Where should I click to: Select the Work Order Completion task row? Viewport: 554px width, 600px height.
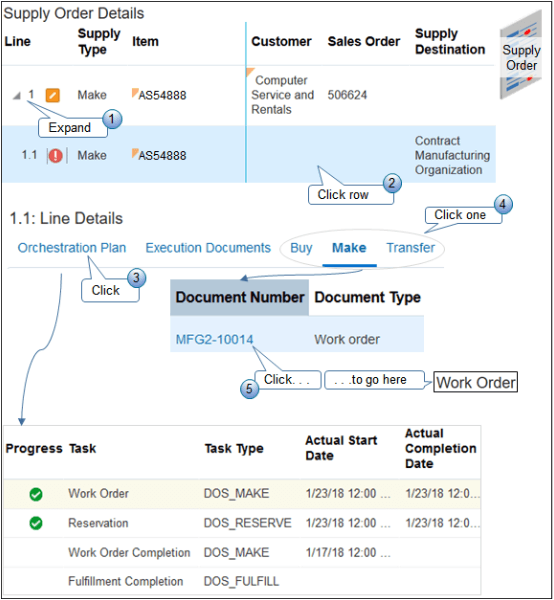tap(242, 553)
